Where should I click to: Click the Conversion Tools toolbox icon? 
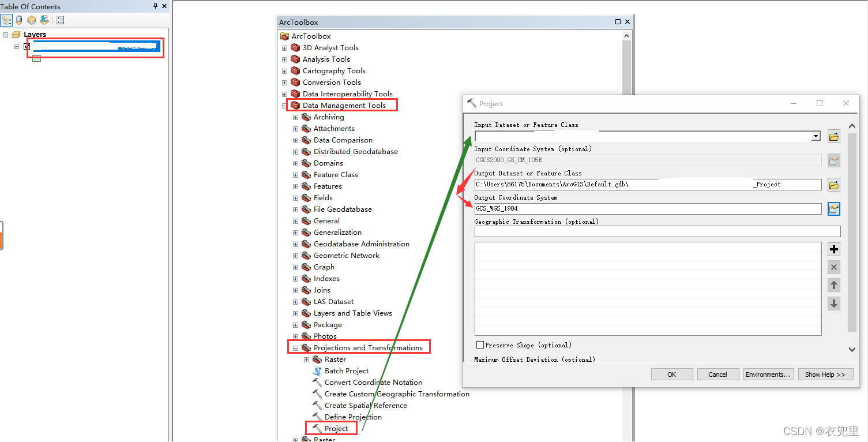click(x=295, y=83)
